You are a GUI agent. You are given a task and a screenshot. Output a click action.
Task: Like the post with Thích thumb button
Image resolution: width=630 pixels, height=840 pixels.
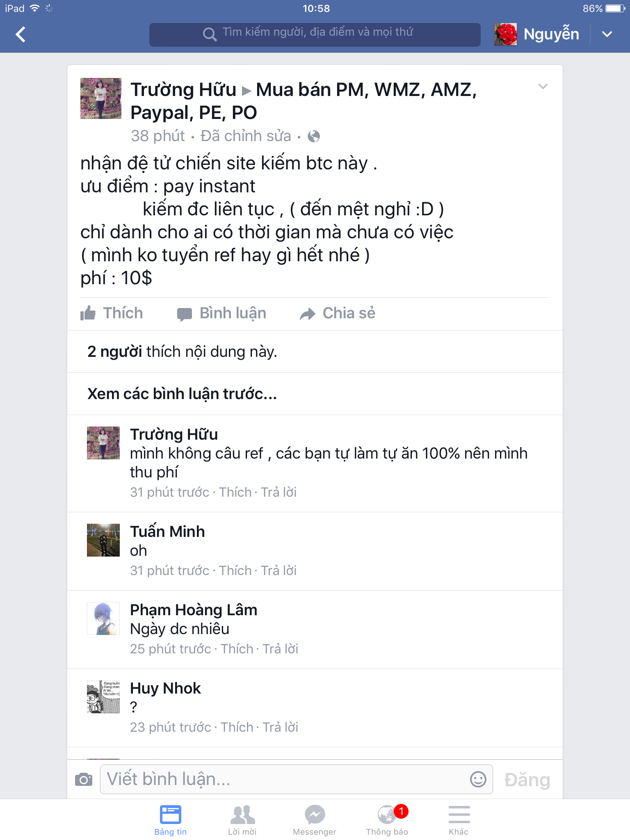[112, 313]
